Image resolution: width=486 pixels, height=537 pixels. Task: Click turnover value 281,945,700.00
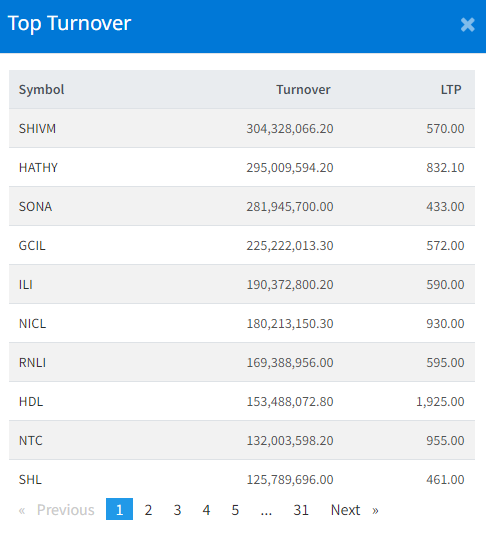pyautogui.click(x=290, y=207)
